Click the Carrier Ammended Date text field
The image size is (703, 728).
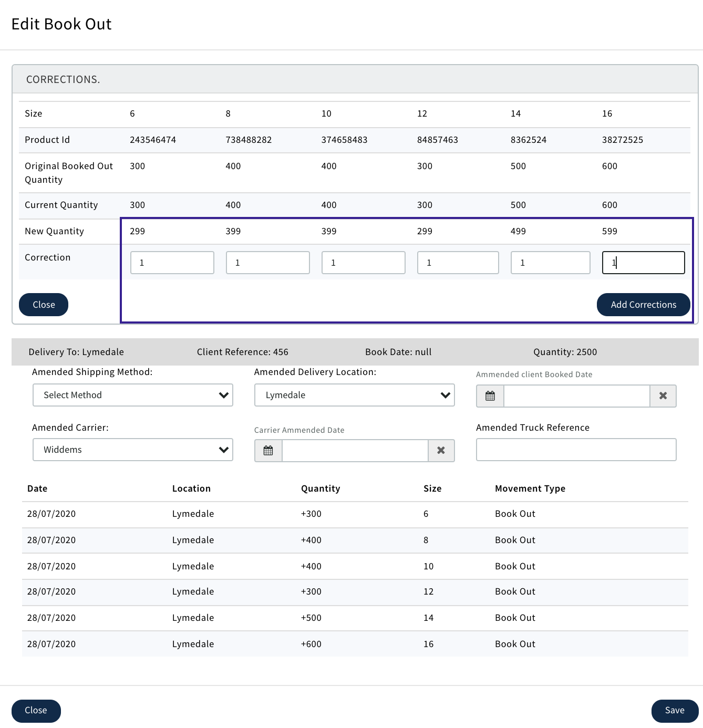click(x=355, y=451)
